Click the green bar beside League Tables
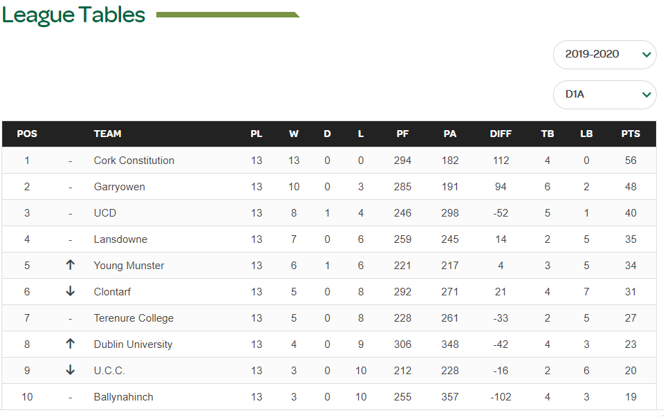This screenshot has width=664, height=417. click(228, 15)
